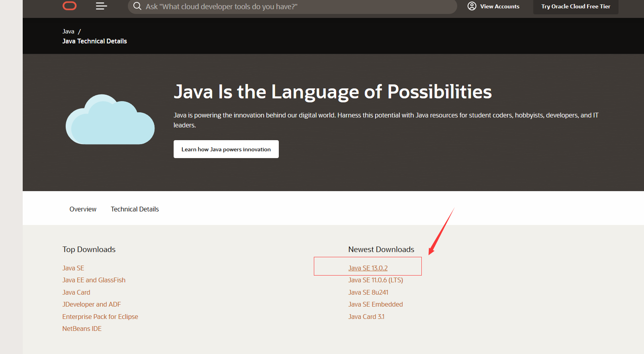This screenshot has width=644, height=354.
Task: Select the Java SE 13.0.2 download
Action: click(368, 268)
